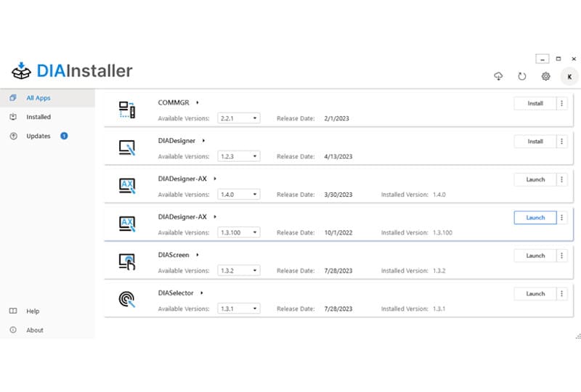Open Updates section in sidebar
This screenshot has width=581, height=392.
pos(38,136)
